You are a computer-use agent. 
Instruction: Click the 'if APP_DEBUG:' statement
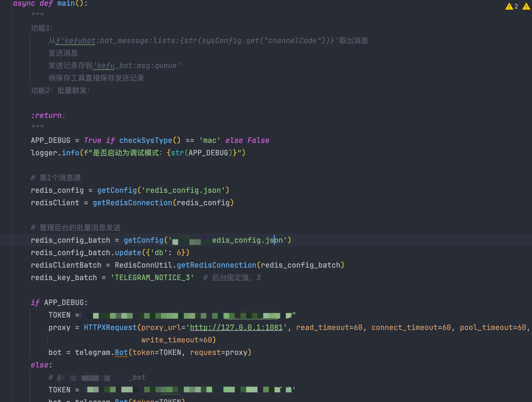(x=59, y=302)
